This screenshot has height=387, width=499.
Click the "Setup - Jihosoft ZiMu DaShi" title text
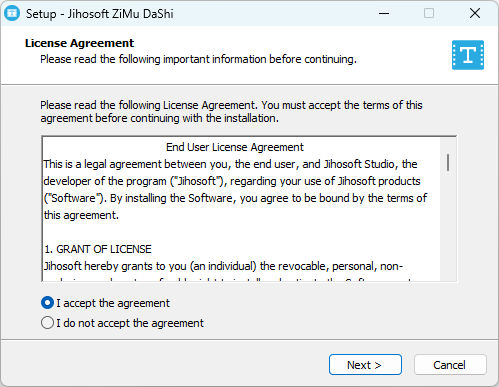tap(100, 14)
